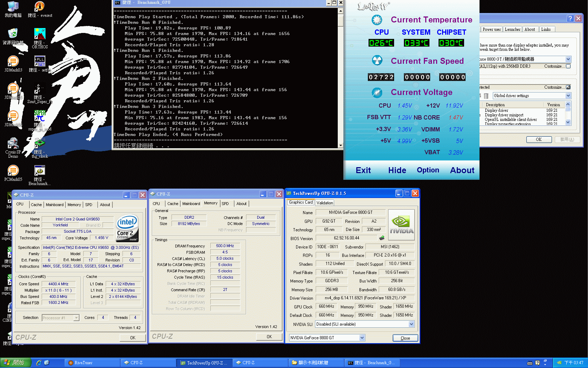
Task: Open the everest shortcut on desktop
Action: pyautogui.click(x=40, y=9)
